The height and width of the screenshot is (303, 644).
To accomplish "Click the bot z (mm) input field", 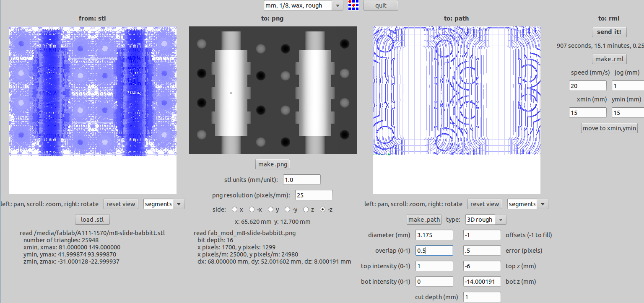I will [482, 282].
